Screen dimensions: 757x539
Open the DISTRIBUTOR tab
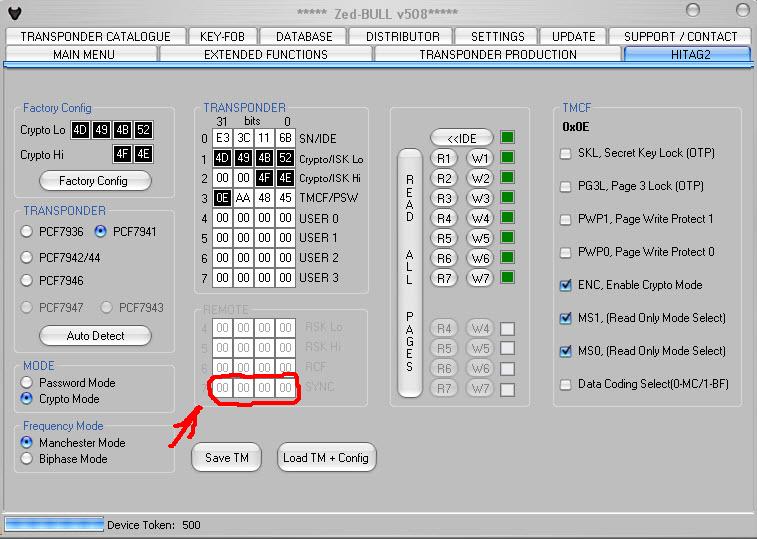pyautogui.click(x=402, y=37)
